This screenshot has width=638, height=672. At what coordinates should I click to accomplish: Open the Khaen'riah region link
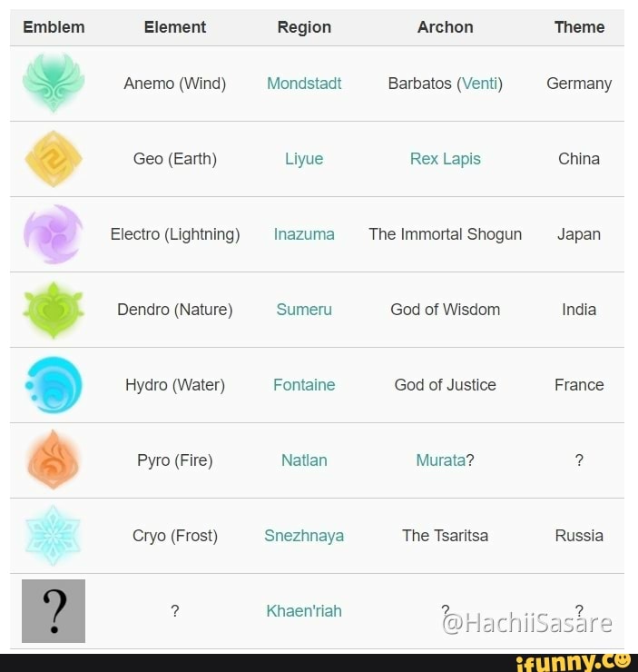(x=304, y=611)
